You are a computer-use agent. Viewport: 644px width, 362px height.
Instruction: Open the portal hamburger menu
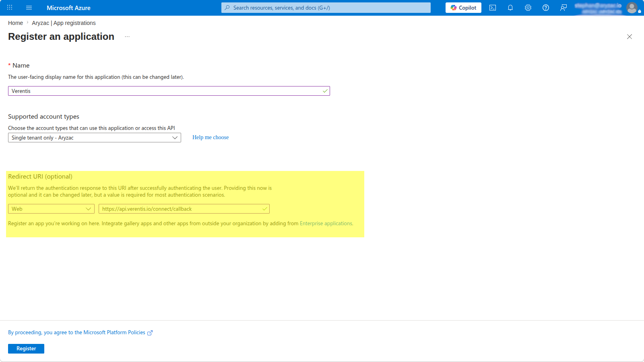click(x=29, y=8)
